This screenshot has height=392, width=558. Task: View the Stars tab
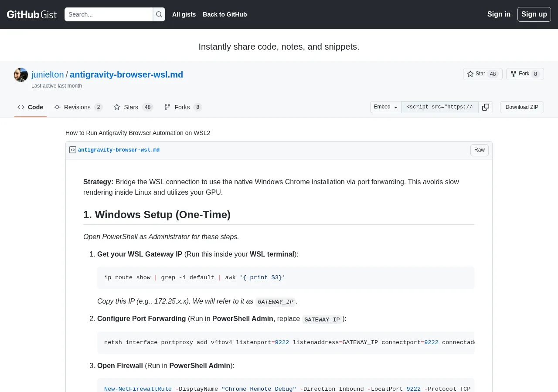pos(133,107)
